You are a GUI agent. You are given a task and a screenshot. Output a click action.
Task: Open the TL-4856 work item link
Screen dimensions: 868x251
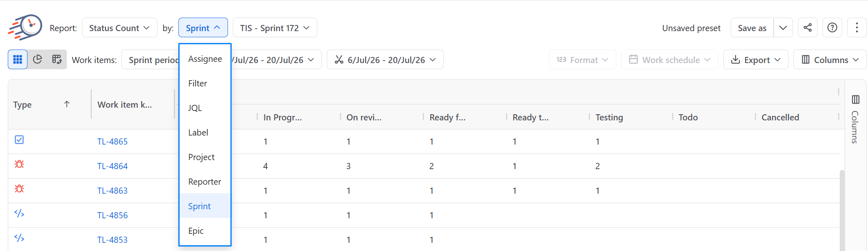pos(112,215)
